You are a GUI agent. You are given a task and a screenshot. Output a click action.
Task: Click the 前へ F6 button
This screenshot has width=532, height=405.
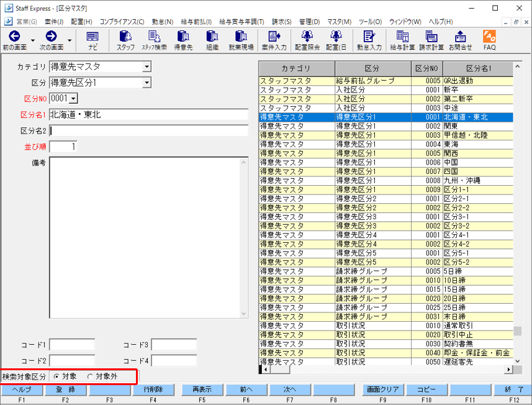tap(246, 389)
